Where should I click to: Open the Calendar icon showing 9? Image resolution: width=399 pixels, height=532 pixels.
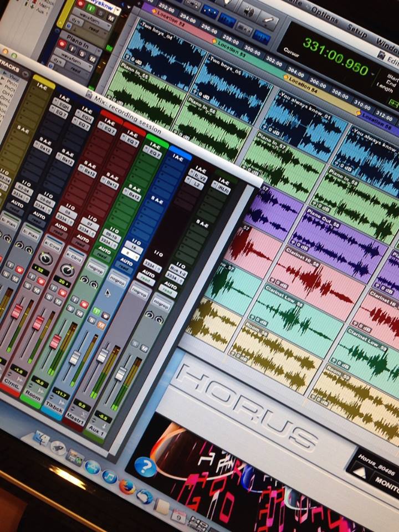[179, 516]
